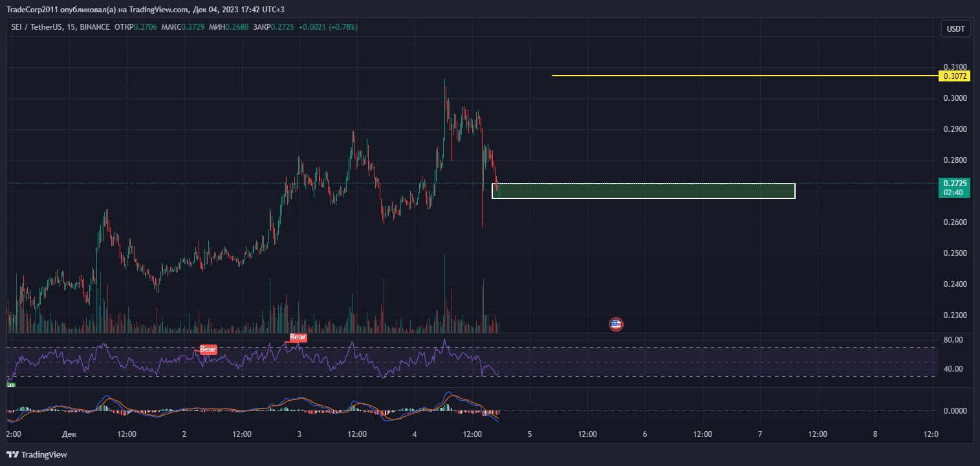980x466 pixels.
Task: Select the yellow horizontal line drawing
Action: tap(712, 76)
